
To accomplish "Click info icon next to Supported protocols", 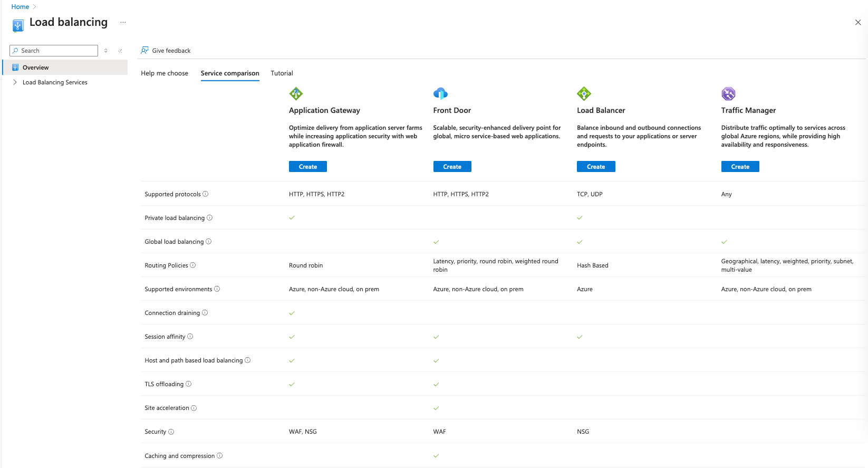I will coord(206,194).
